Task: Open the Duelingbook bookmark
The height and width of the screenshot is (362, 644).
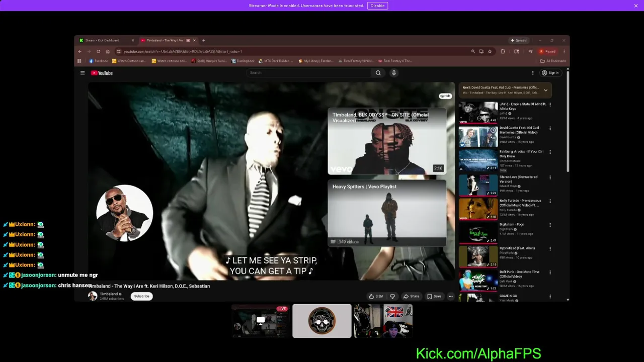Action: click(243, 61)
